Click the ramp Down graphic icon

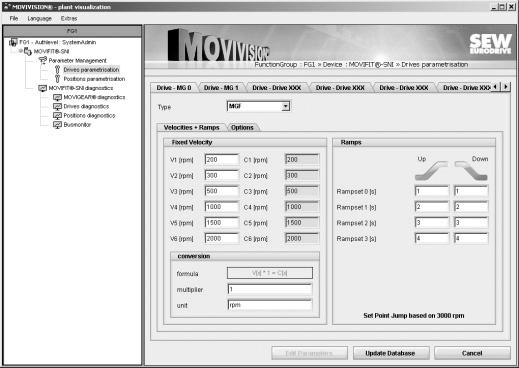point(471,171)
